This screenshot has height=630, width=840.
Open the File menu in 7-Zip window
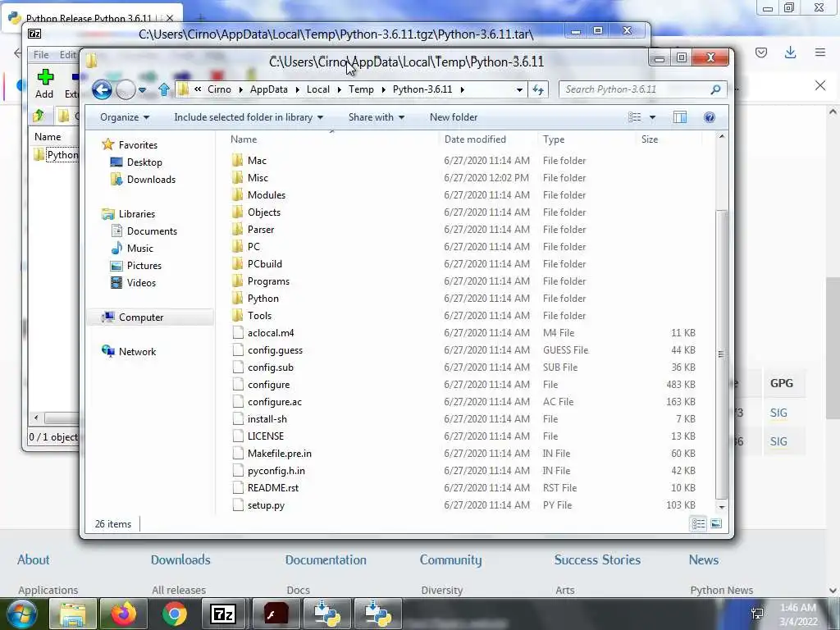click(x=41, y=55)
